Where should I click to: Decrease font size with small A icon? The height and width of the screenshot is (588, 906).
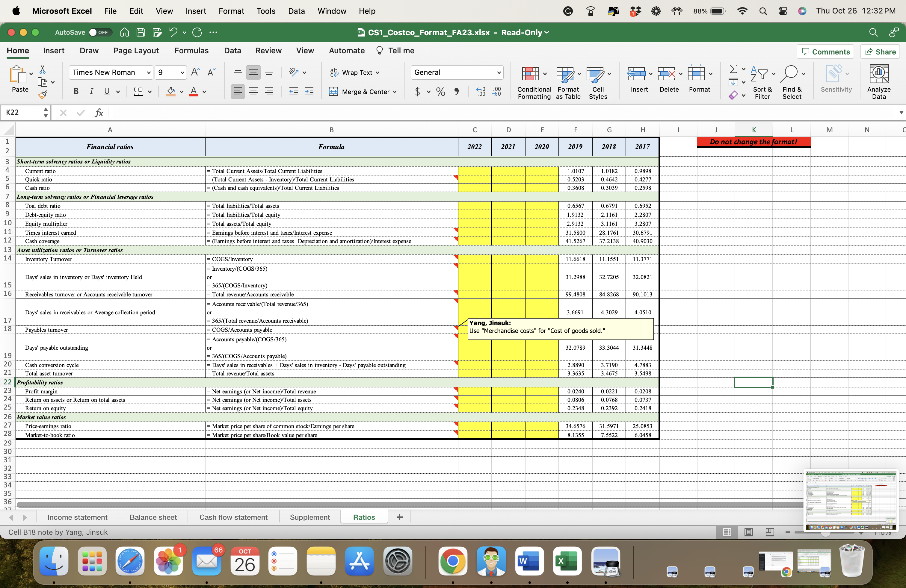(x=211, y=72)
